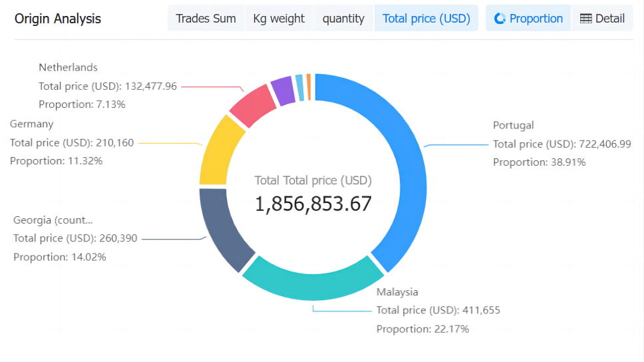Switch to the Detail table view
Image resolution: width=644 pixels, height=362 pixels.
[602, 19]
